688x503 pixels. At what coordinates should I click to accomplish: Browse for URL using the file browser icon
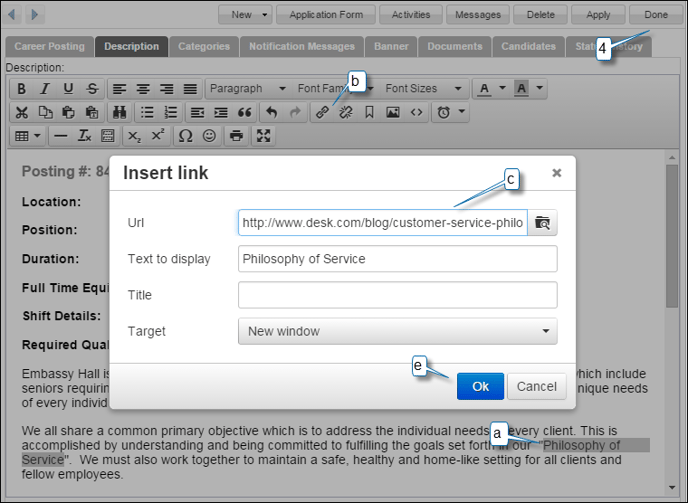pyautogui.click(x=542, y=222)
